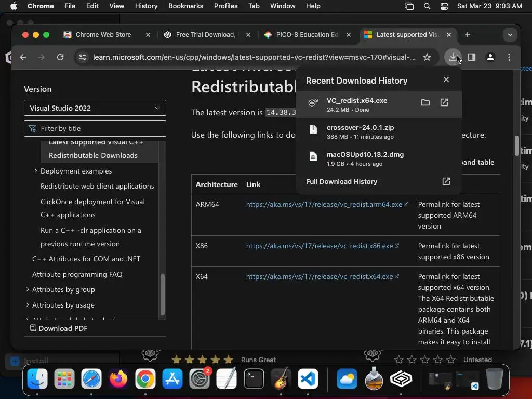Open the address bar URL field

pos(254,57)
